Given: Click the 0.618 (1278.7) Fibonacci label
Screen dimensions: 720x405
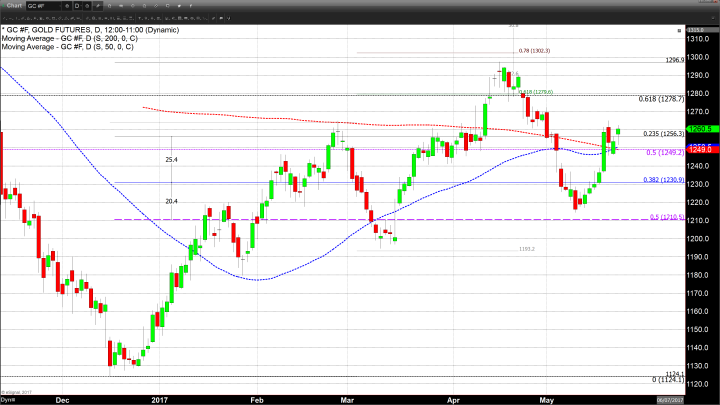Looking at the screenshot, I should (x=661, y=99).
